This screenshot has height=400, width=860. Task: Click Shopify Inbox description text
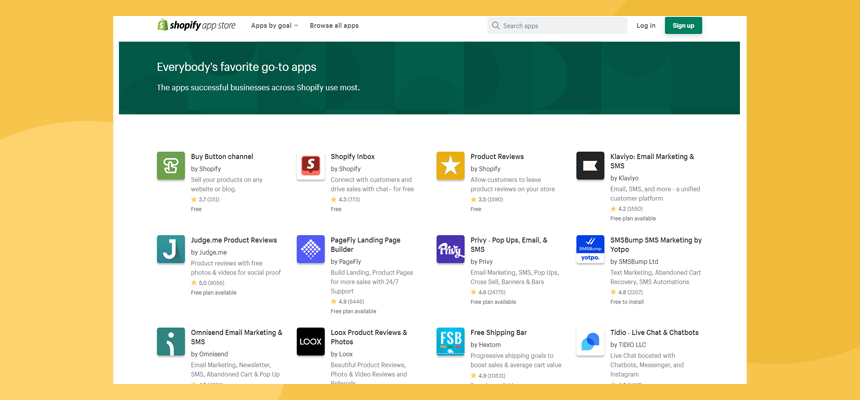point(372,184)
